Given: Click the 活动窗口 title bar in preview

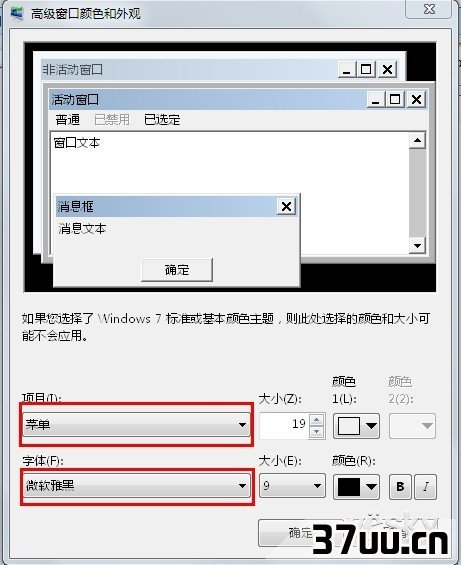Looking at the screenshot, I should pyautogui.click(x=207, y=99).
